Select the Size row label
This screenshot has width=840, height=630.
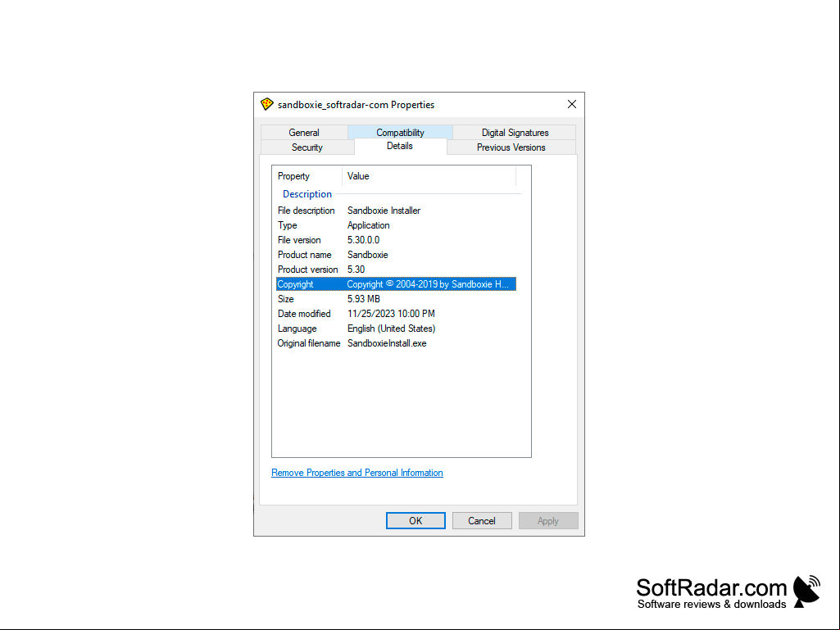click(x=285, y=299)
